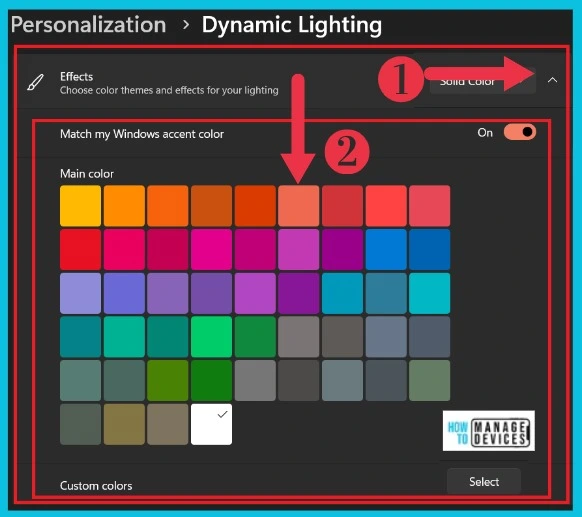Select the slate swatch, eighth in fourth row
582x517 pixels.
coord(386,337)
